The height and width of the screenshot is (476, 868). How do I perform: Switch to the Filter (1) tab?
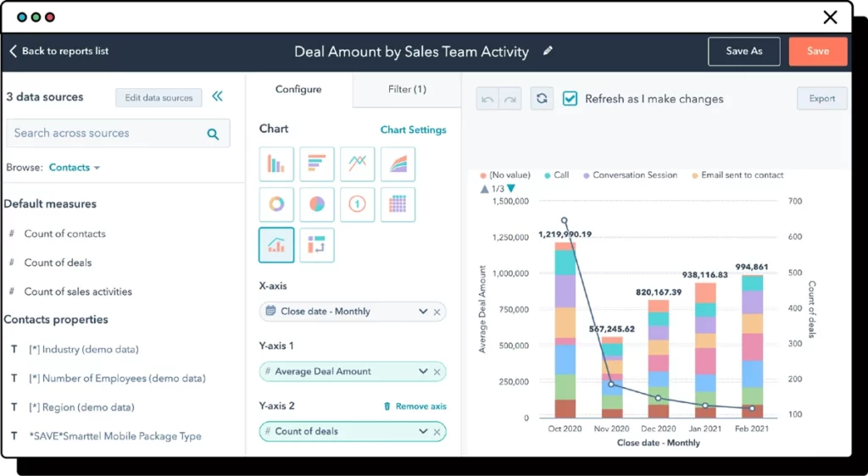[x=407, y=89]
